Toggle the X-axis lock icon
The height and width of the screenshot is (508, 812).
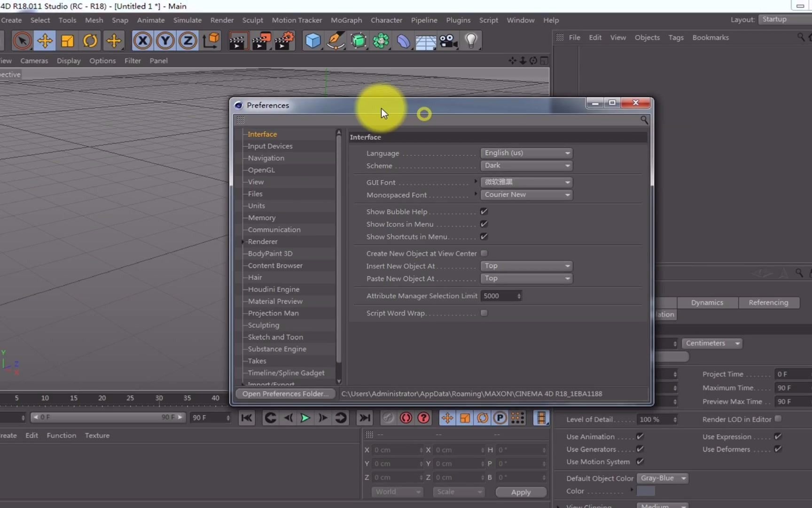coord(142,41)
